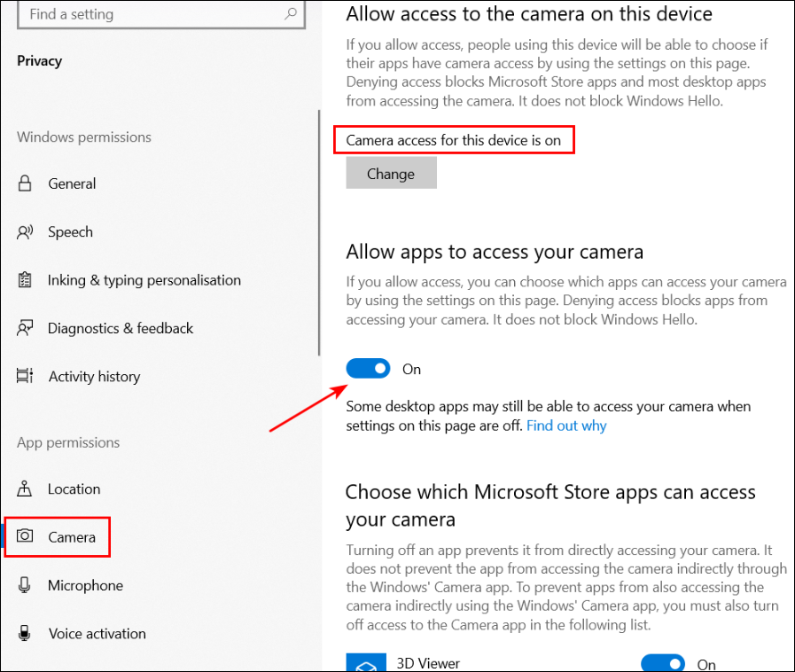Click the Microphone icon under App permissions
Screen dimensions: 795x672
click(25, 585)
